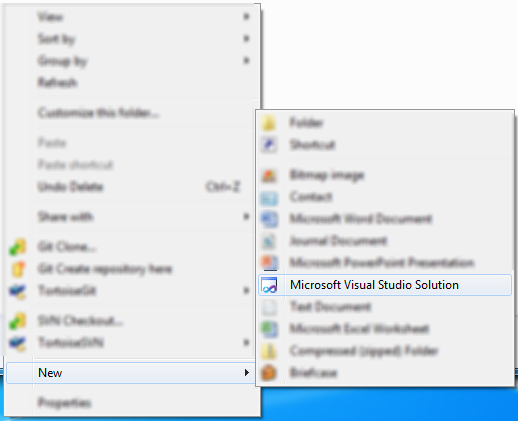Viewport: 518px width, 421px height.
Task: Create a new Microsoft Excel Worksheet
Action: pos(385,329)
